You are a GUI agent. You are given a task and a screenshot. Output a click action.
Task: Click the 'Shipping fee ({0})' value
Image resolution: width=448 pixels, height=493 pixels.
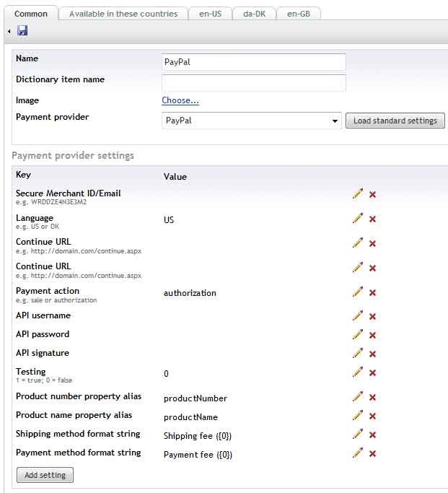point(198,436)
